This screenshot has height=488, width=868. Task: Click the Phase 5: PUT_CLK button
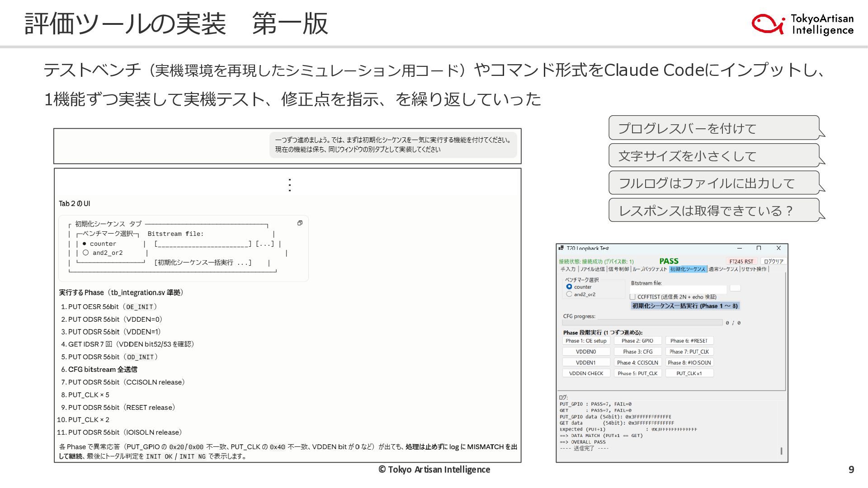[x=638, y=373]
